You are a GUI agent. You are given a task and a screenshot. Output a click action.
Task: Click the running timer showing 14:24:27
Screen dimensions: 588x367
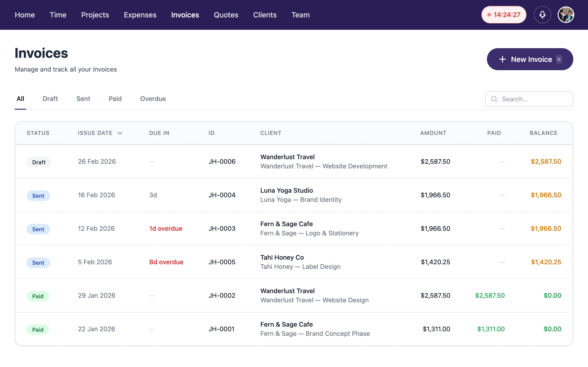pyautogui.click(x=503, y=15)
